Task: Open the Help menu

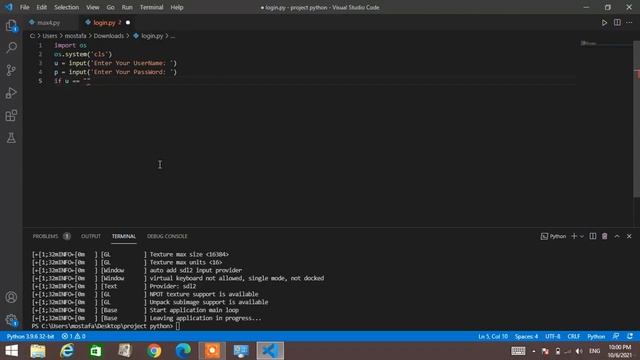Action: coord(177,7)
